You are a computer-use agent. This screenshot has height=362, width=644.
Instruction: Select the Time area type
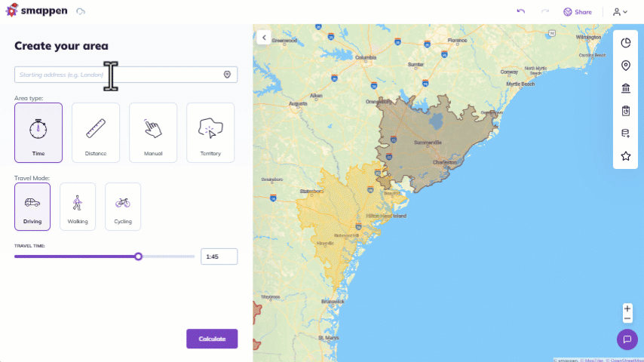38,133
